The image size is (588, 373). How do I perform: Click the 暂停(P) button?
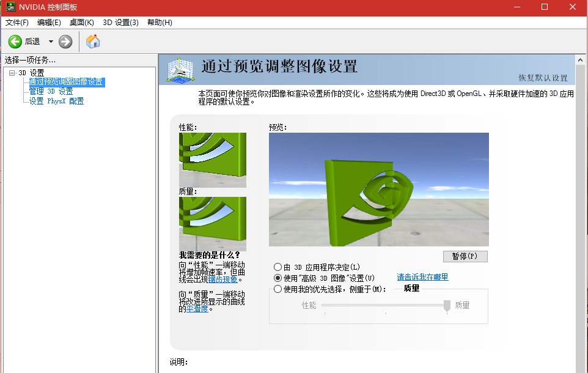[x=465, y=256]
